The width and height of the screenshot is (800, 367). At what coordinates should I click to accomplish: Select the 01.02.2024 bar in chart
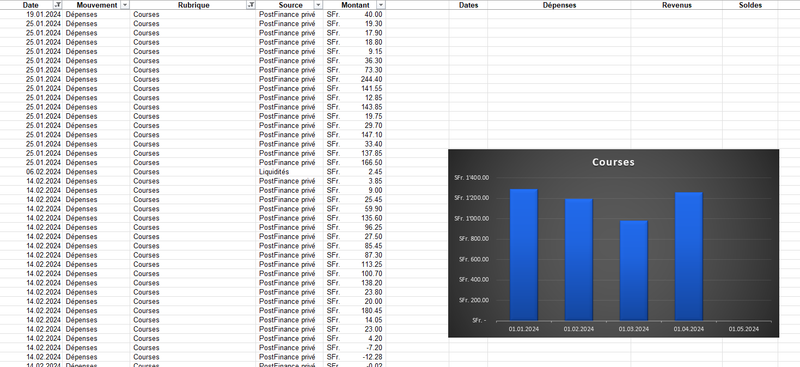click(x=579, y=260)
